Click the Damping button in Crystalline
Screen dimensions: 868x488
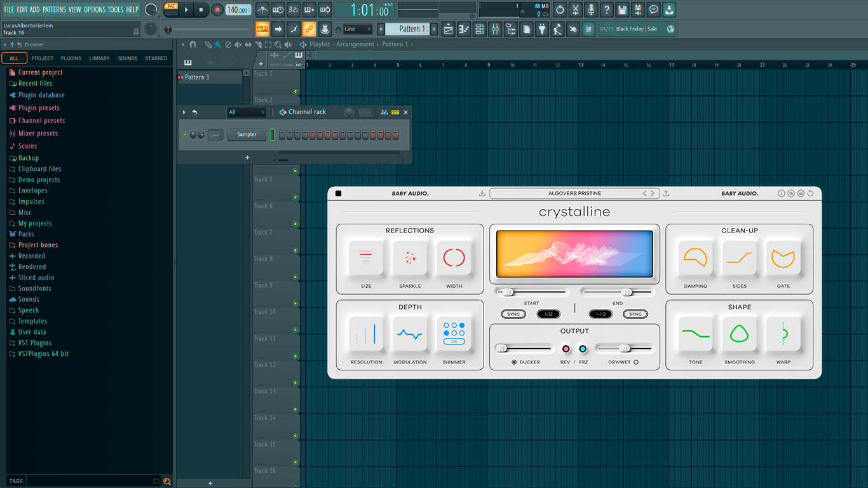(x=695, y=258)
